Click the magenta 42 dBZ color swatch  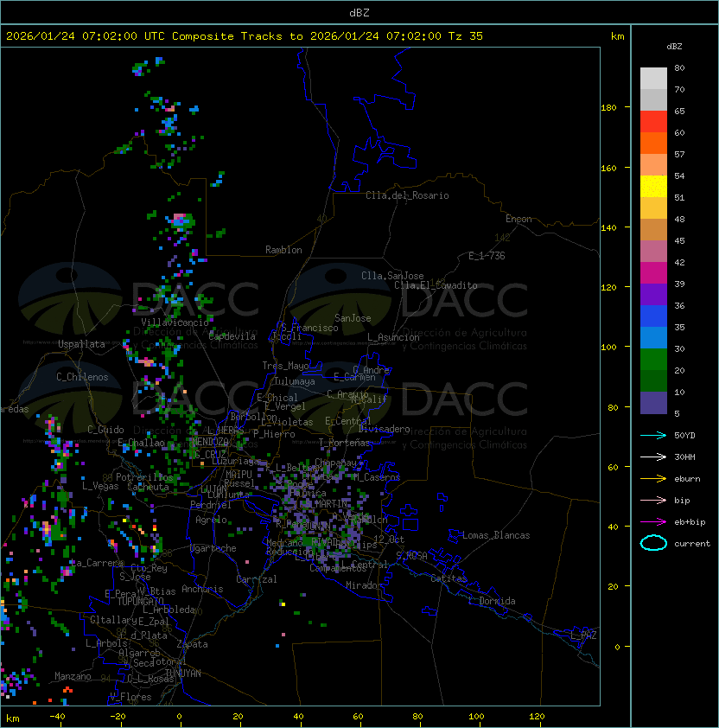(x=653, y=273)
